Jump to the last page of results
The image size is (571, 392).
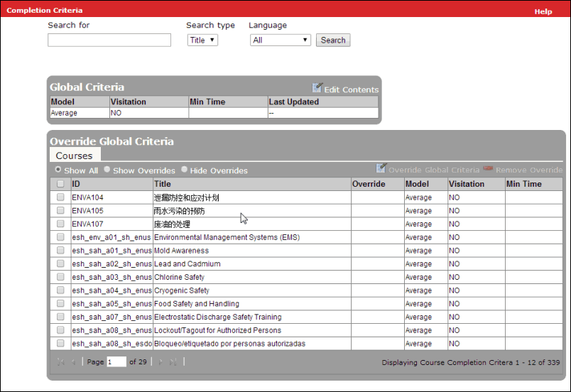[173, 362]
